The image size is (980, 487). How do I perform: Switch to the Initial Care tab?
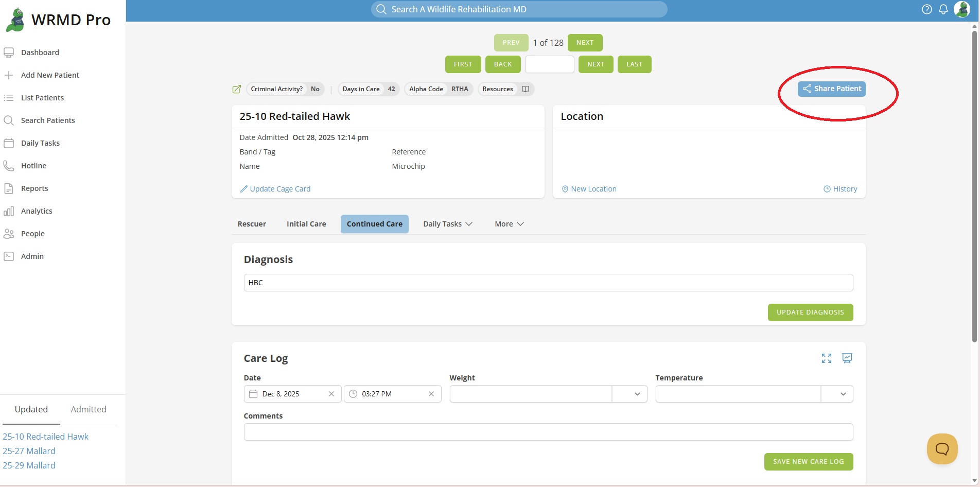coord(306,224)
